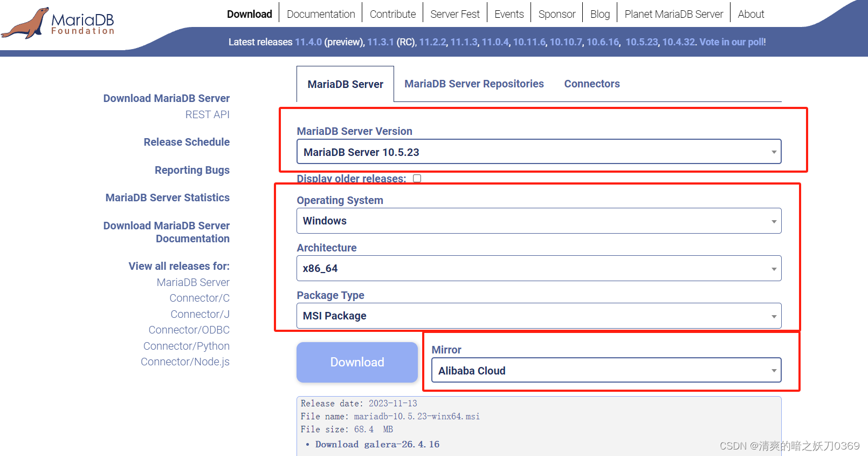Open MariaDB Server Statistics link
Viewport: 868px width, 456px height.
168,198
